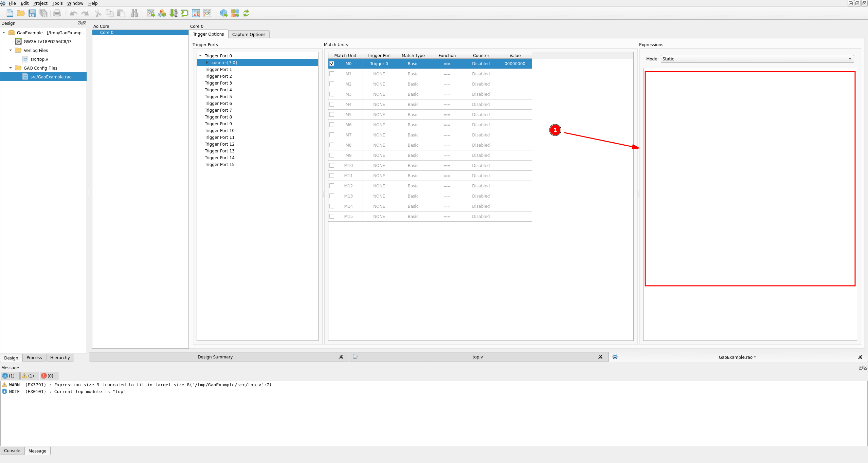Click the Copy toolbar icon
The width and height of the screenshot is (868, 463).
click(x=109, y=13)
